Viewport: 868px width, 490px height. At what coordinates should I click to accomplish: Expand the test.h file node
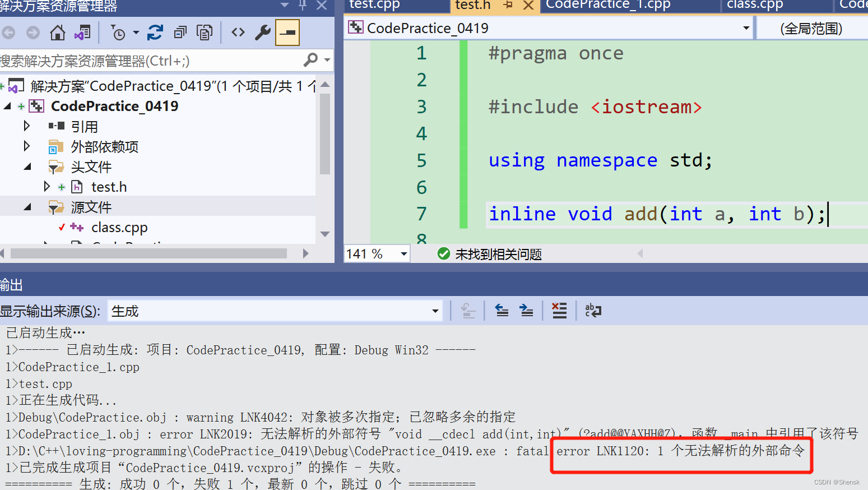(x=47, y=186)
